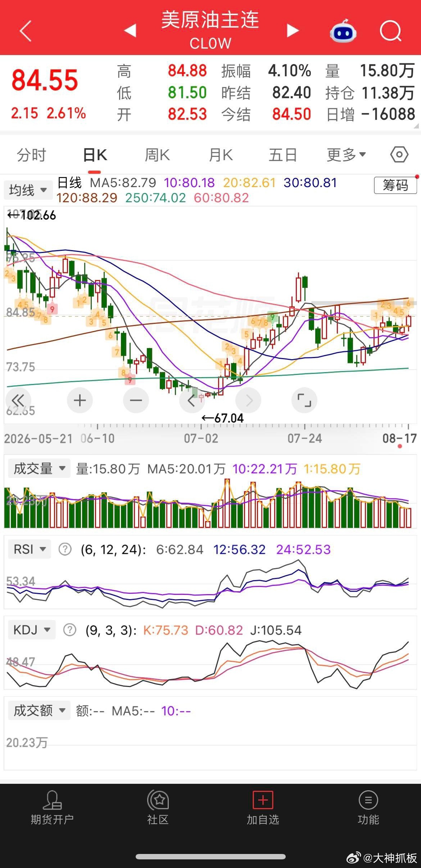Switch to the 分时 tab
Screen dimensions: 421x868
tap(32, 155)
